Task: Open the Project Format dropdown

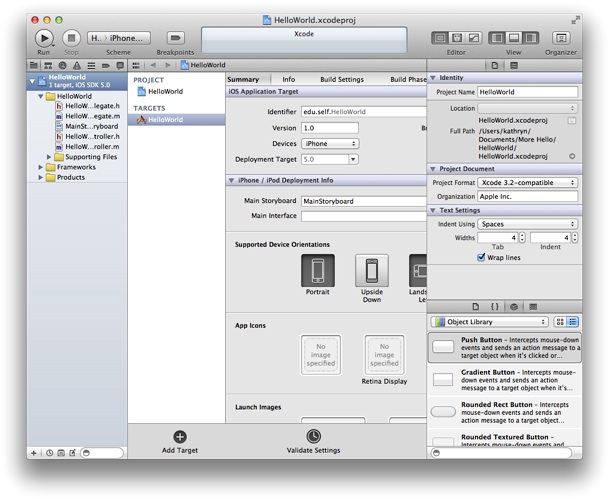Action: (x=528, y=183)
